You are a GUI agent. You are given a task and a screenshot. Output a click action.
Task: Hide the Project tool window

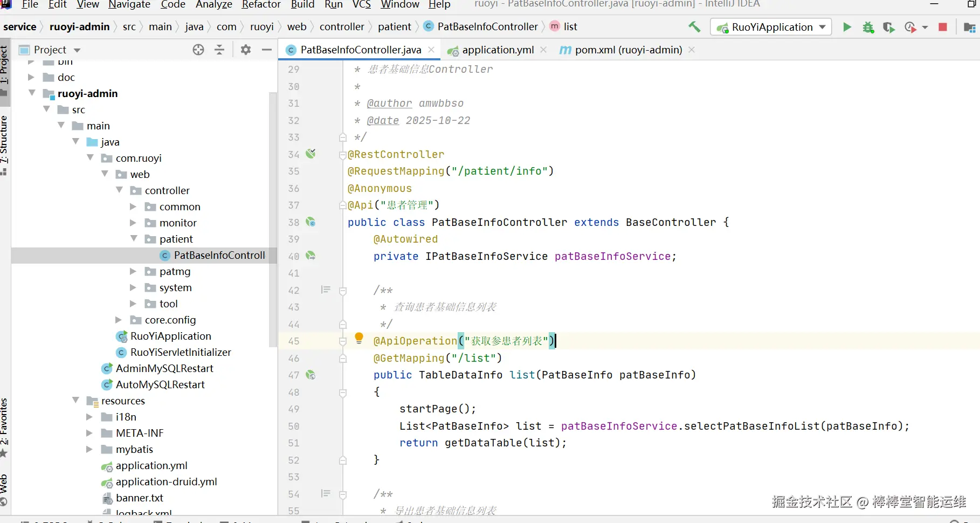266,50
